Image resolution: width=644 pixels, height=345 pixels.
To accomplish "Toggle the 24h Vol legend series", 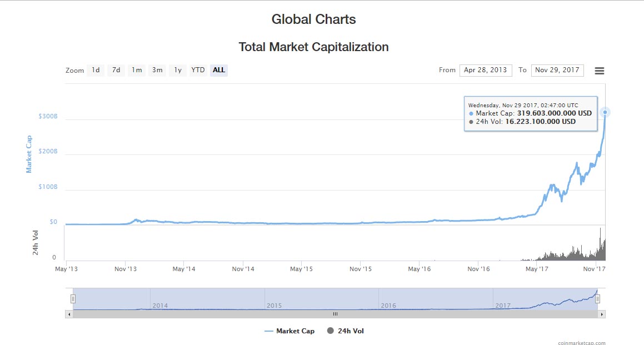I will [346, 331].
